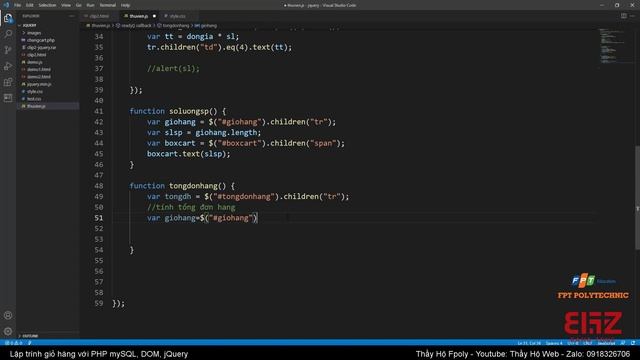Click JavaScript language mode in status bar
Viewport: 640px width, 360px height.
606,343
